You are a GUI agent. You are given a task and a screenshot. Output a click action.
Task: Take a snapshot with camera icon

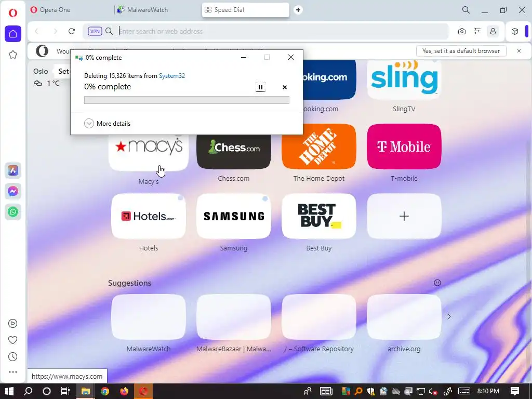click(462, 31)
